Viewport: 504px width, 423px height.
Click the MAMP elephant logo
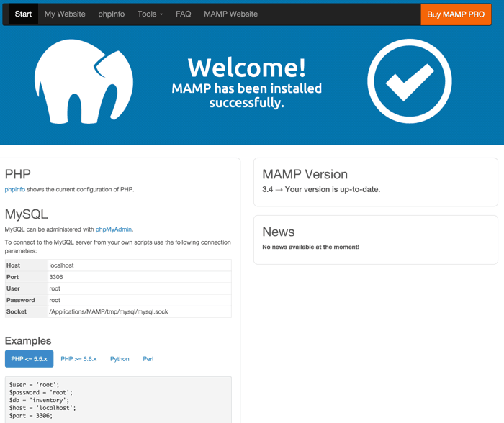[x=84, y=81]
